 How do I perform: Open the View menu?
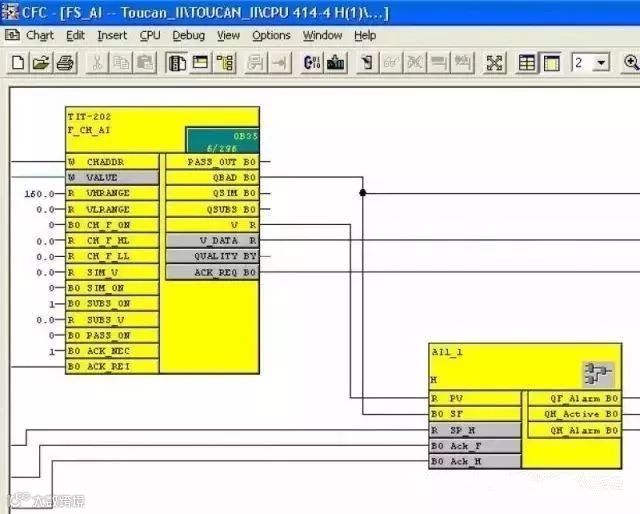click(x=228, y=36)
